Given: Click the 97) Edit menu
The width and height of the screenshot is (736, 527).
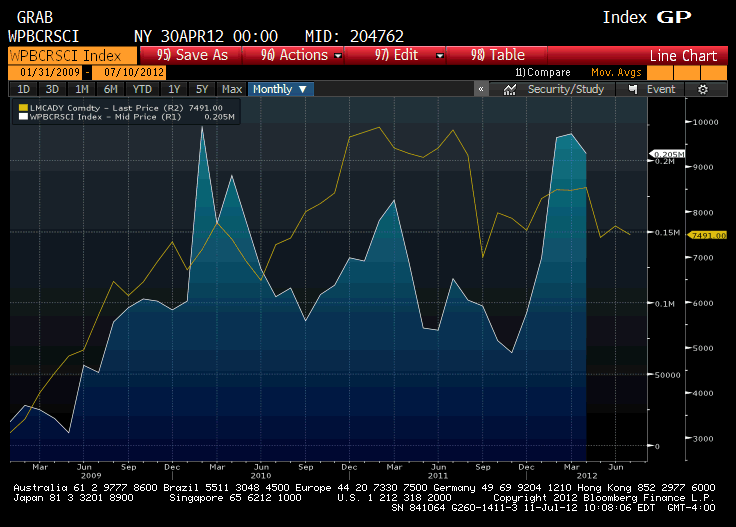Looking at the screenshot, I should point(396,55).
